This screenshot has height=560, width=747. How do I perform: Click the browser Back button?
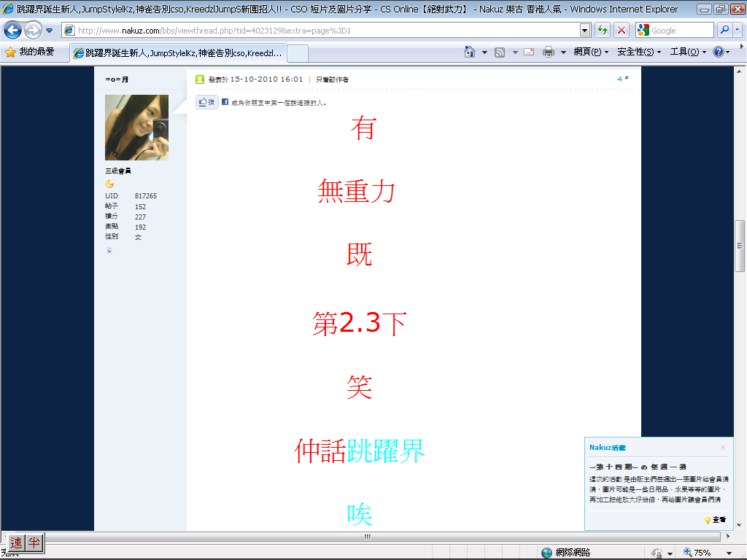coord(13,31)
